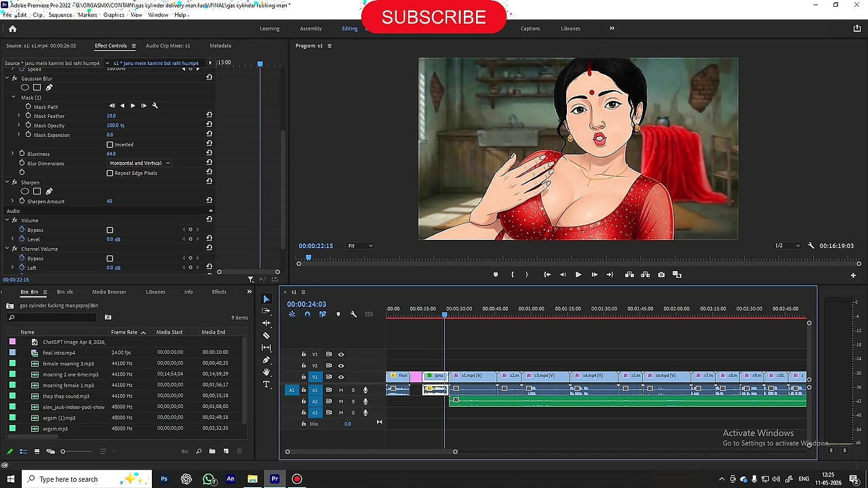Screen dimensions: 868x488
Task: Enable the Inverted mask checkbox
Action: pos(110,144)
